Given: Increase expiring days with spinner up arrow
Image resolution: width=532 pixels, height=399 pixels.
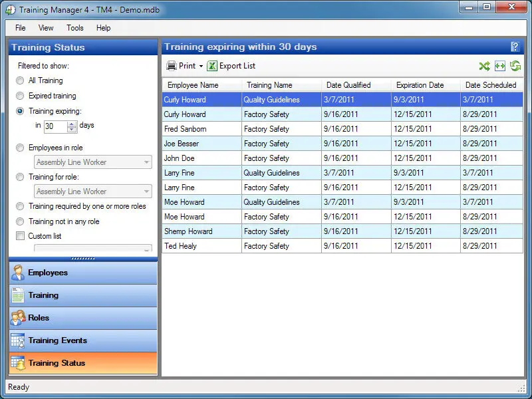Looking at the screenshot, I should [72, 123].
